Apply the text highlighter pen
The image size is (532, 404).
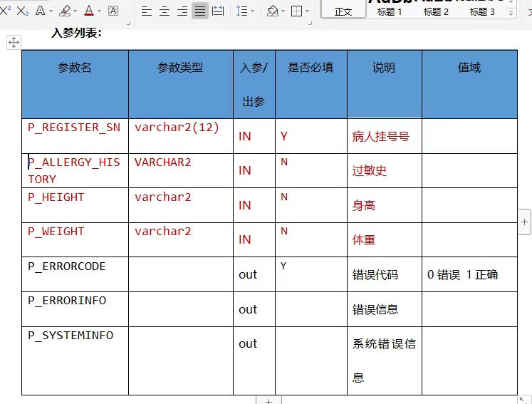point(65,11)
